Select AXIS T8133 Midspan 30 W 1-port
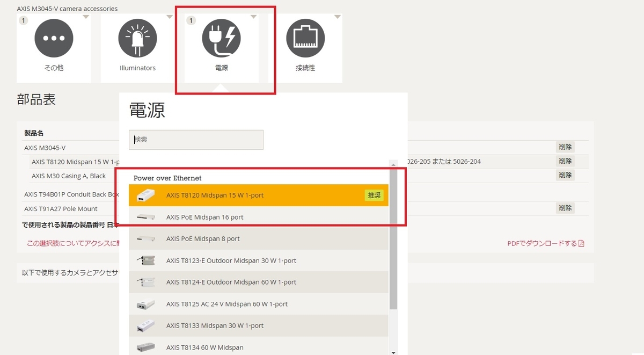The width and height of the screenshot is (644, 355). pyautogui.click(x=259, y=325)
